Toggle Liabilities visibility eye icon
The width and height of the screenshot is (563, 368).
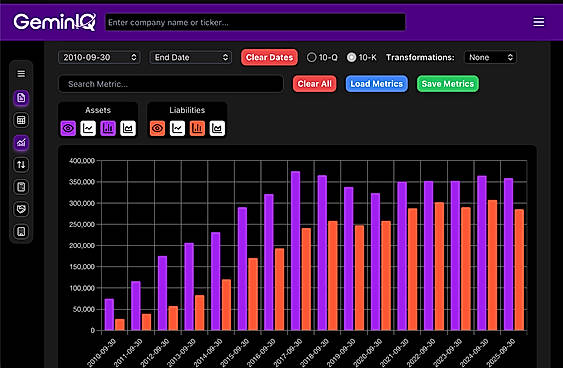(157, 128)
